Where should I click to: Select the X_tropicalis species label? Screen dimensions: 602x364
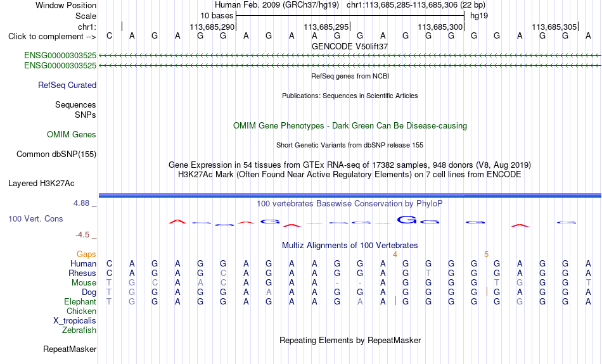[x=75, y=321]
